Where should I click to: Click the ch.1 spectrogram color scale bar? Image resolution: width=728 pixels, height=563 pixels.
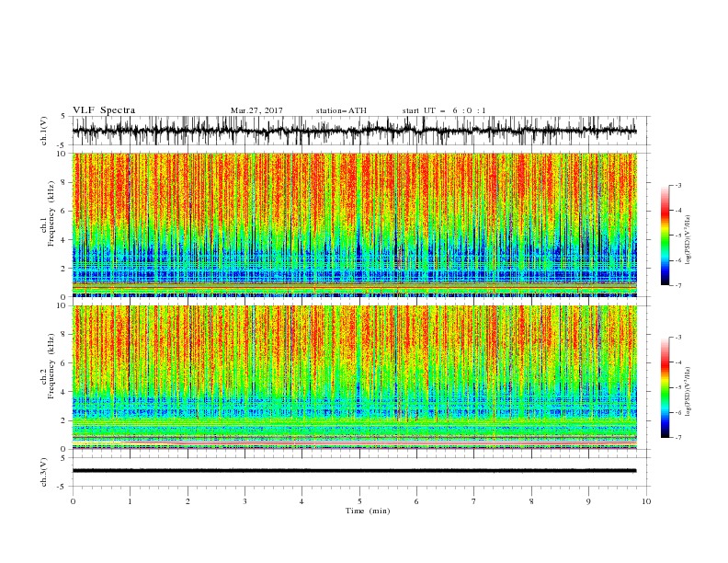[x=665, y=236]
